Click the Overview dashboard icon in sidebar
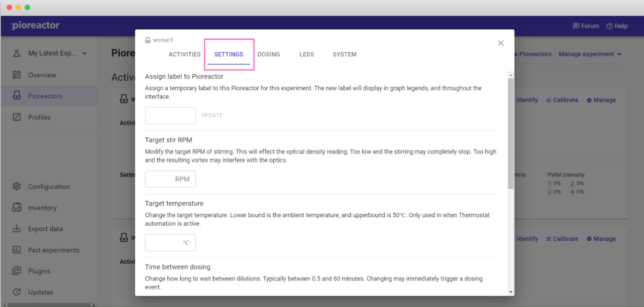Viewport: 644px width, 307px height. click(17, 75)
